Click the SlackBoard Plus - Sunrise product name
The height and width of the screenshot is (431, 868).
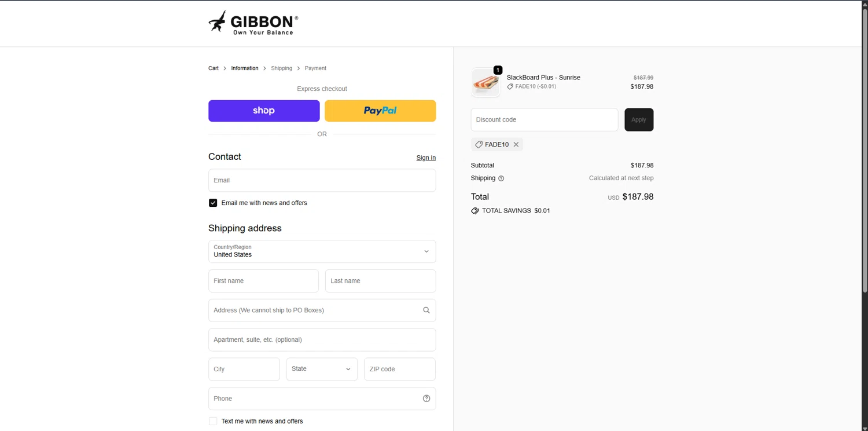coord(543,78)
